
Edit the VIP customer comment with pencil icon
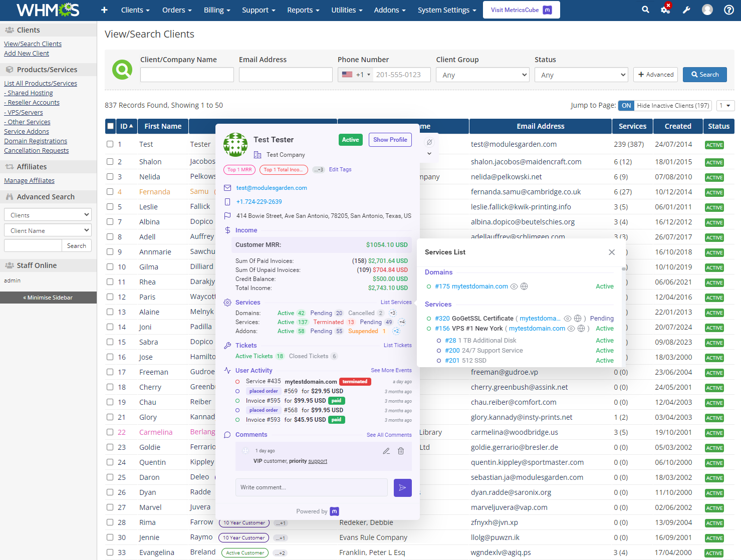[x=386, y=451]
